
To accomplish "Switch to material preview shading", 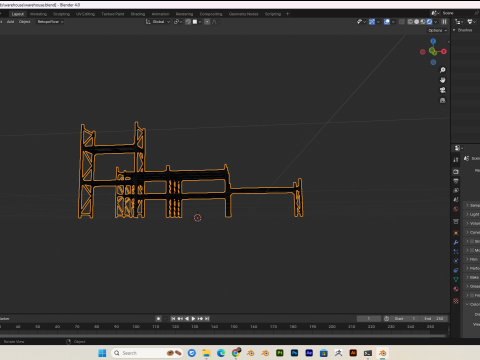I will tap(423, 22).
